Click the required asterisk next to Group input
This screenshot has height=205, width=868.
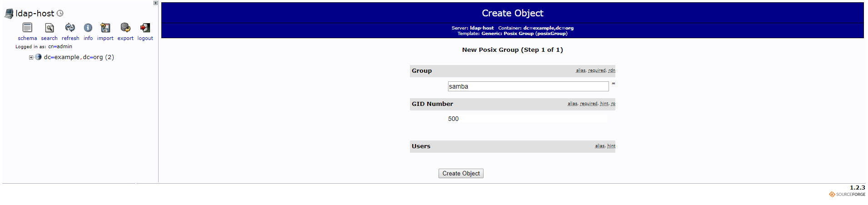coord(613,84)
